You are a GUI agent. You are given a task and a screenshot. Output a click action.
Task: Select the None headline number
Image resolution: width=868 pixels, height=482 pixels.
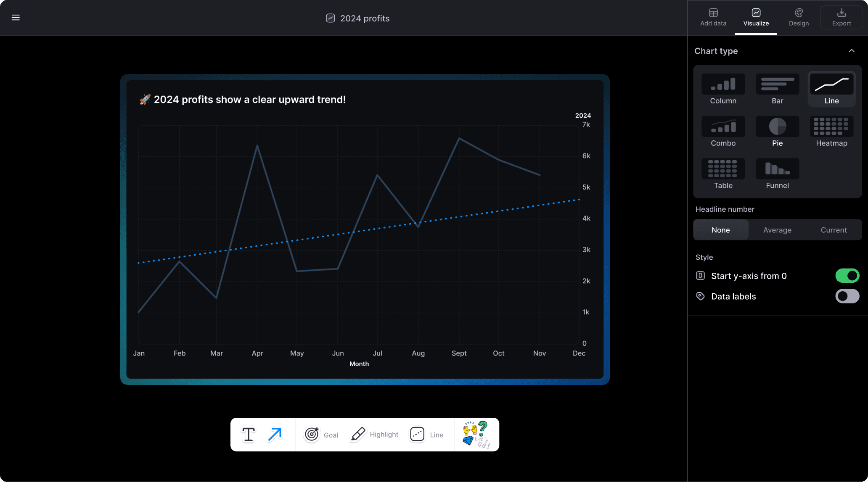click(x=721, y=229)
